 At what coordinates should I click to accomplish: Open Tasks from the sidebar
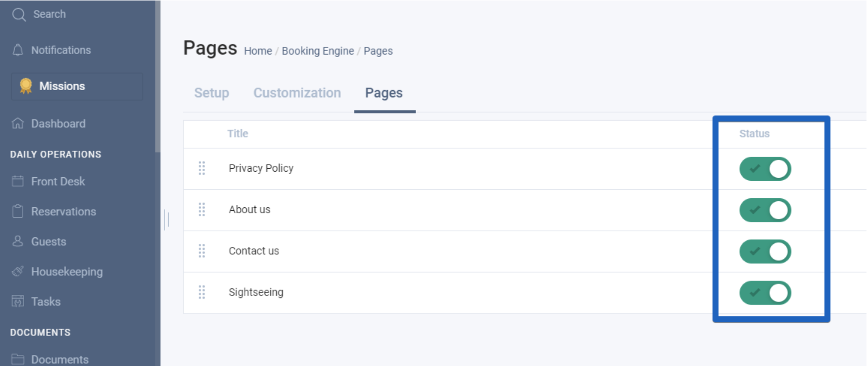(x=46, y=301)
